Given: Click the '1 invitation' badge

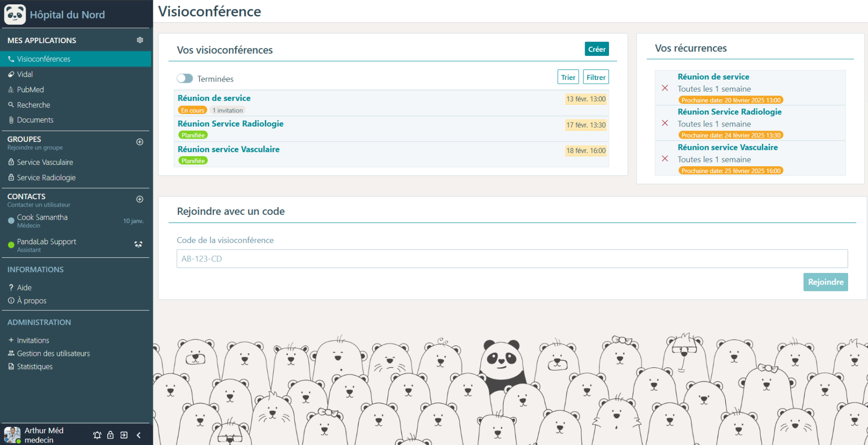Looking at the screenshot, I should tap(228, 110).
